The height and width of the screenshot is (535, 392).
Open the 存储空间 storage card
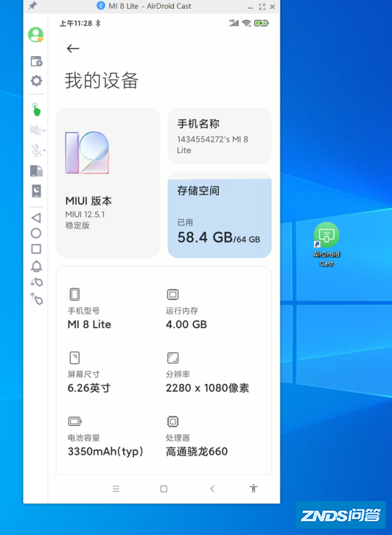click(x=219, y=215)
